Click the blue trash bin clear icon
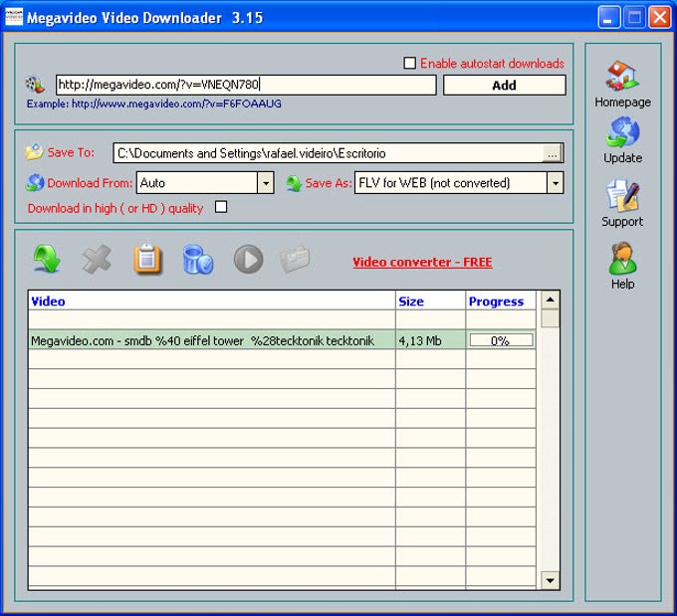Viewport: 677px width, 616px height. [x=198, y=259]
